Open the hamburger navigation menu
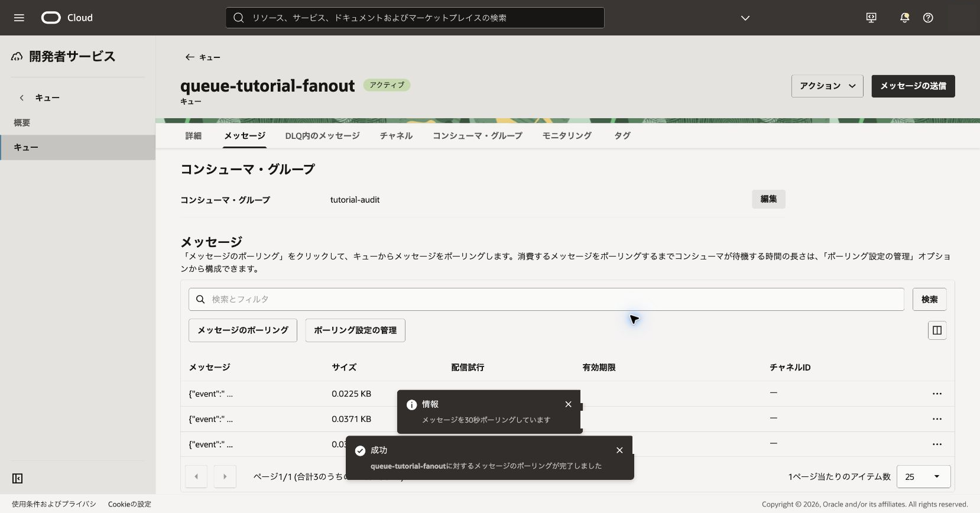 pyautogui.click(x=19, y=18)
